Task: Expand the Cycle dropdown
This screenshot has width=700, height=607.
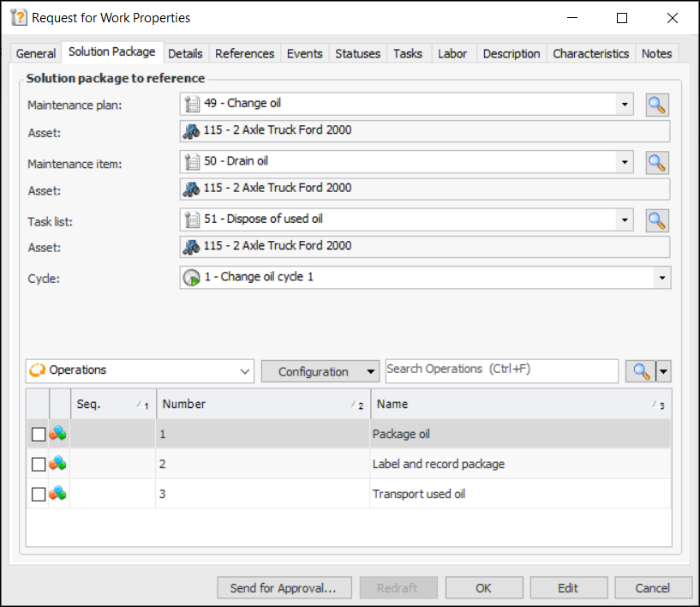Action: (662, 278)
